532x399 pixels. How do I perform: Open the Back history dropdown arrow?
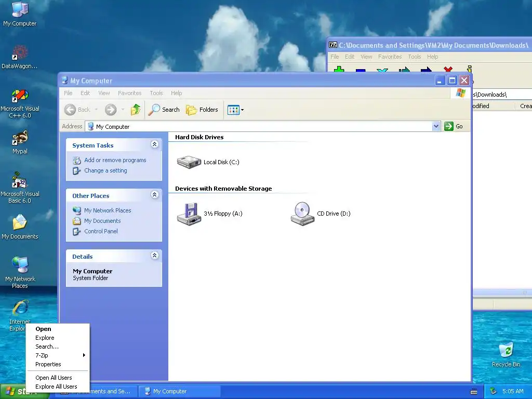click(96, 109)
